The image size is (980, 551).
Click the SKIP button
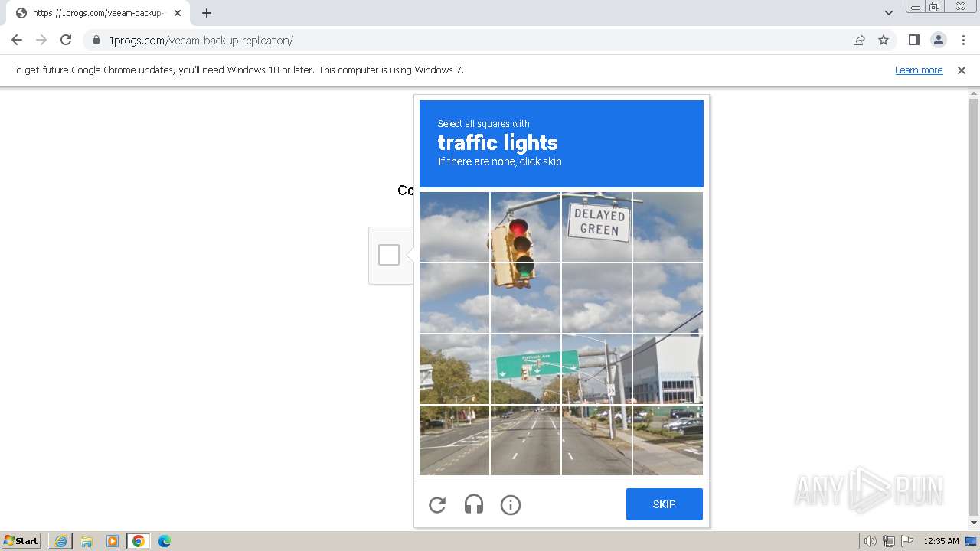pos(665,504)
